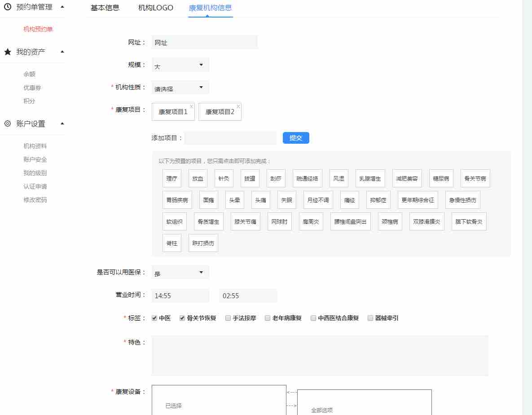532x415 pixels.
Task: Click the star icon beside 我的资产
Action: coord(7,52)
